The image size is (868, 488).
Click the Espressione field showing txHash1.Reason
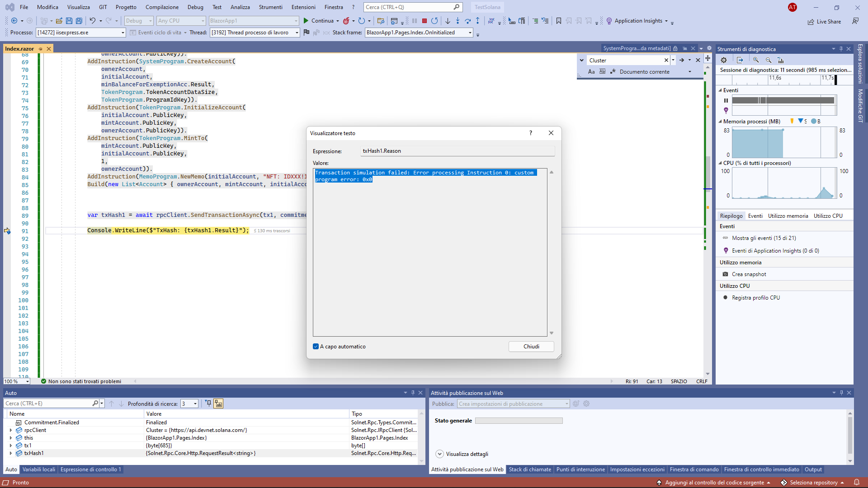[457, 150]
